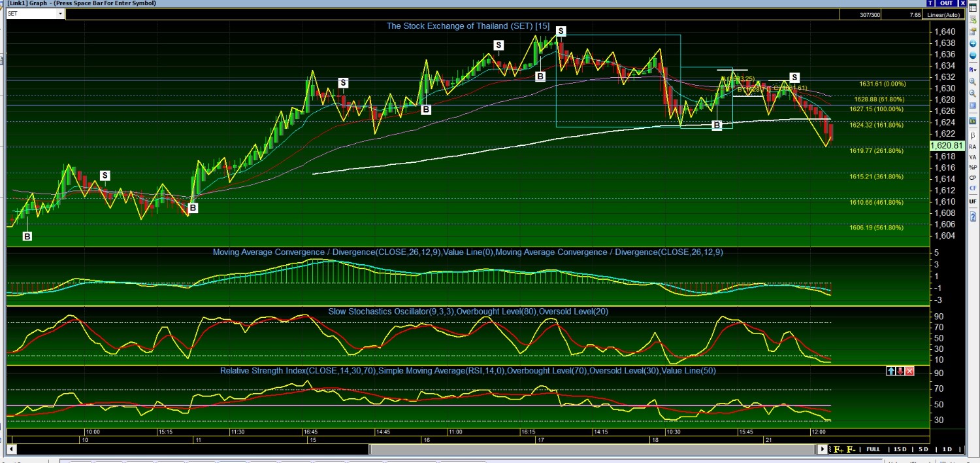980x463 pixels.
Task: Select the FULL time range
Action: (874, 449)
